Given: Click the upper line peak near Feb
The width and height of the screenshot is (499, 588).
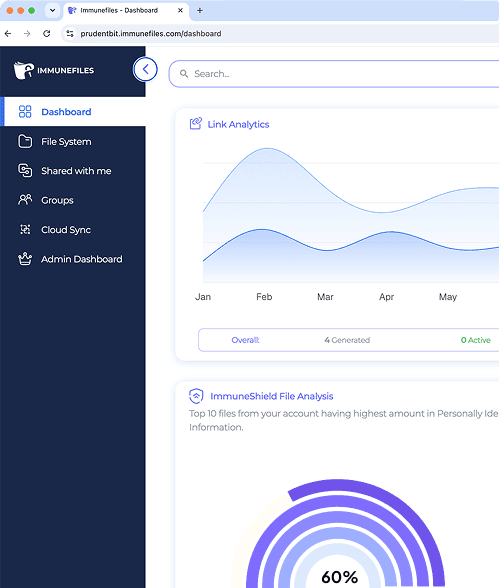Looking at the screenshot, I should 268,148.
